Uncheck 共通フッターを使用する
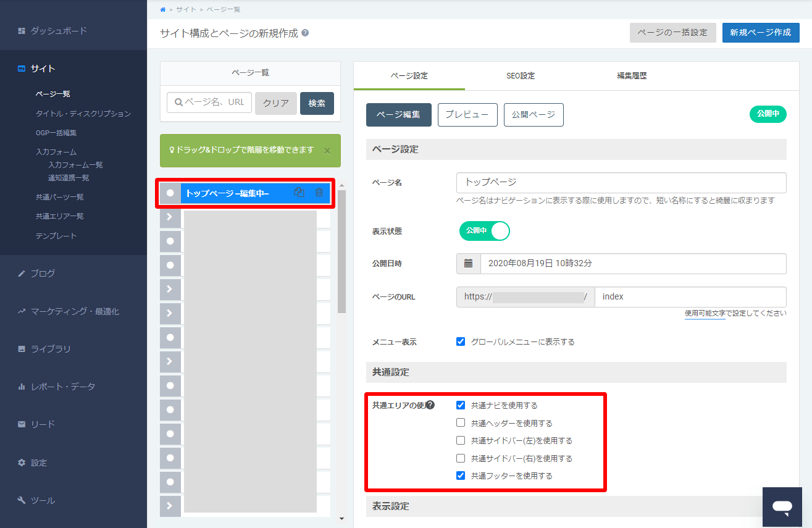812x528 pixels. (x=461, y=476)
